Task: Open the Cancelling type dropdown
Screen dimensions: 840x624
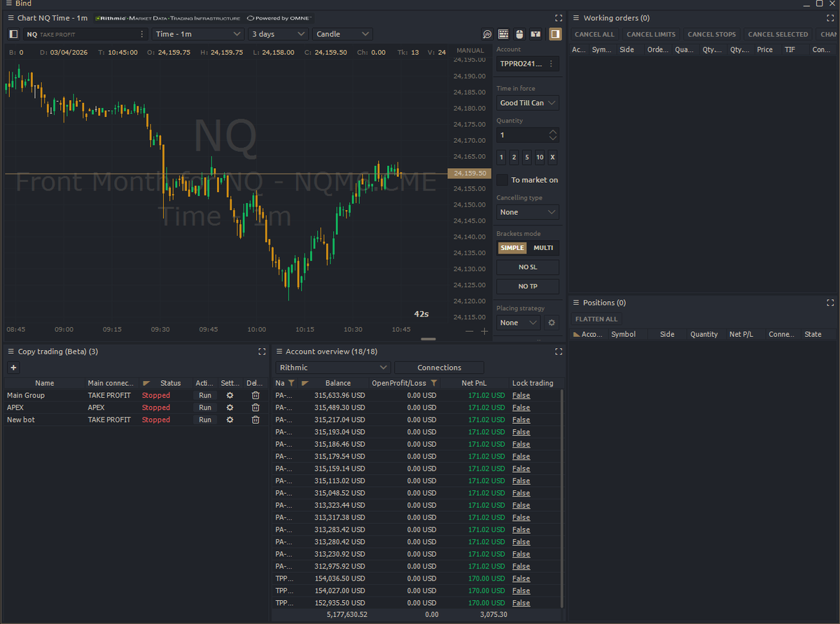Action: [528, 212]
